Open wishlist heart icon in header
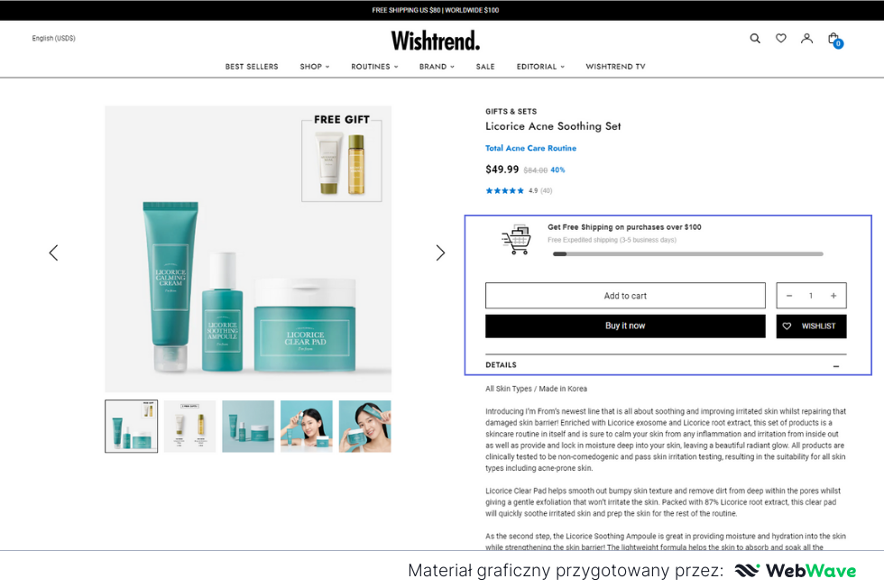This screenshot has width=884, height=588. 781,39
